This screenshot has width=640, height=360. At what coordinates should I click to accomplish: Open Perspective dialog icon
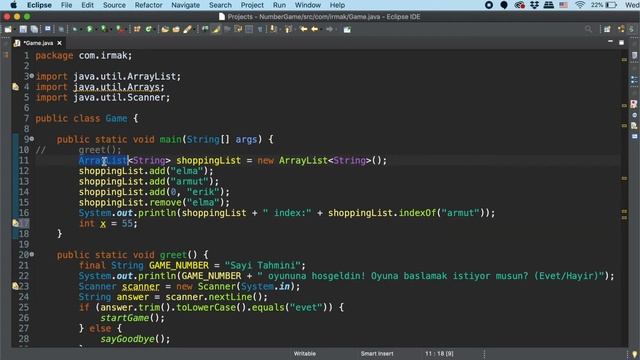(x=607, y=29)
